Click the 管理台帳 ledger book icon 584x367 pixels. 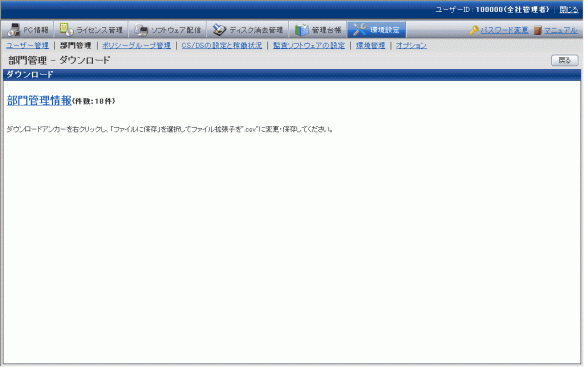tap(301, 30)
